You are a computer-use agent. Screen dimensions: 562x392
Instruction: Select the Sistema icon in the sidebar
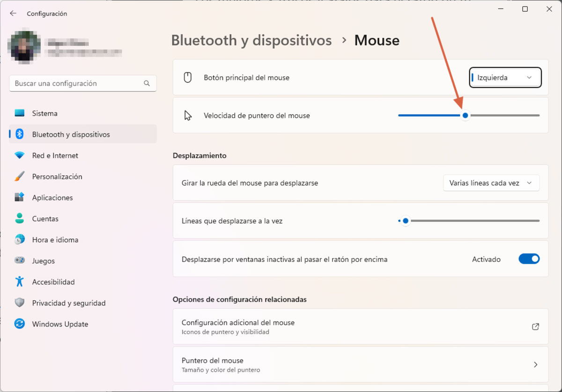click(19, 113)
